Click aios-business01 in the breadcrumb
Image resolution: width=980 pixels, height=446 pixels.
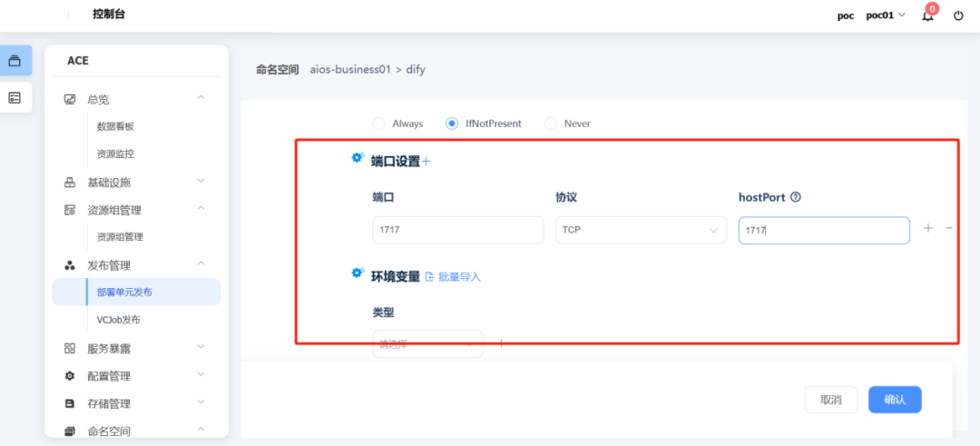click(x=350, y=69)
